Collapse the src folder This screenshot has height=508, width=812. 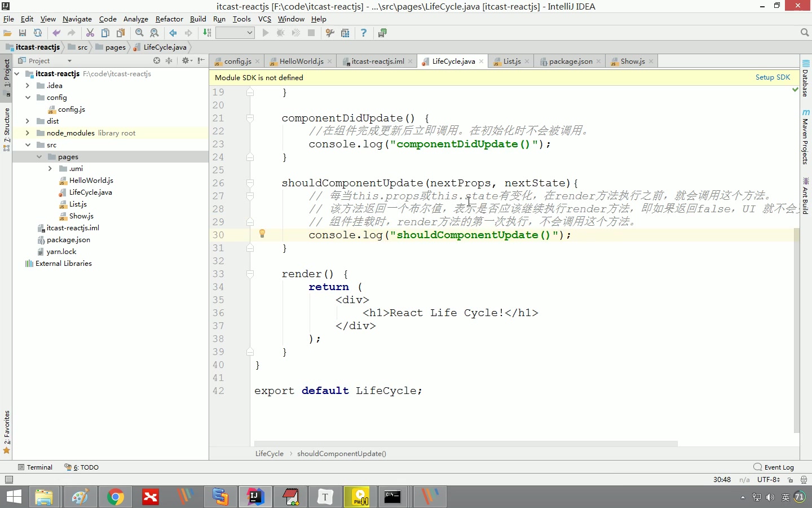tap(28, 145)
